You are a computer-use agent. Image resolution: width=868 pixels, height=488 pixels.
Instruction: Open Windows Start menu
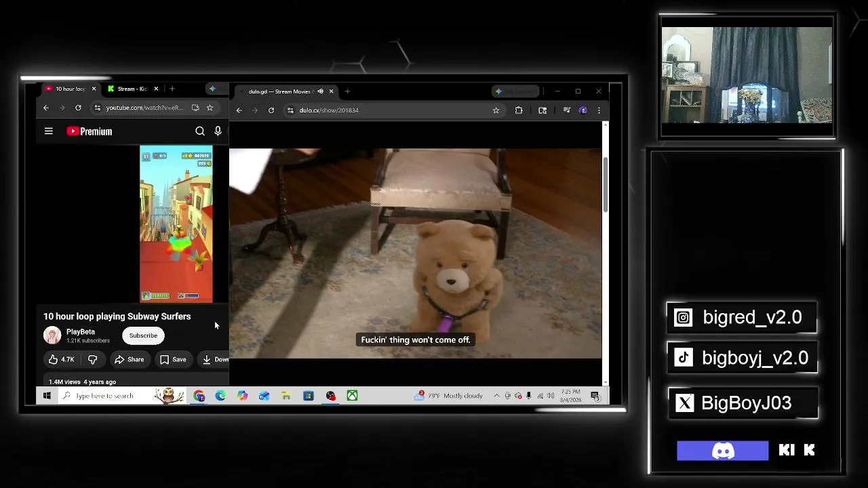pos(47,396)
